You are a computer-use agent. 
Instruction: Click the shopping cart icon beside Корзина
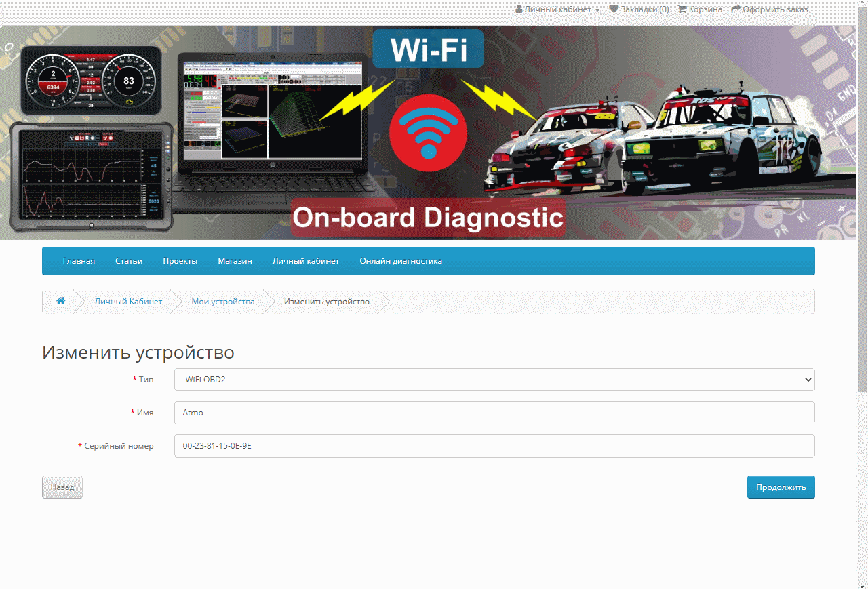[682, 9]
